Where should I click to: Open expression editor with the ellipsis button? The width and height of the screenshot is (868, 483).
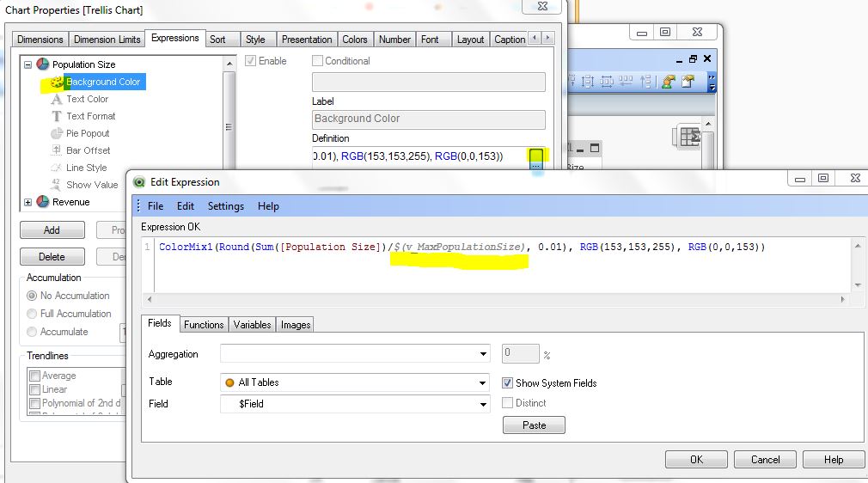click(536, 159)
